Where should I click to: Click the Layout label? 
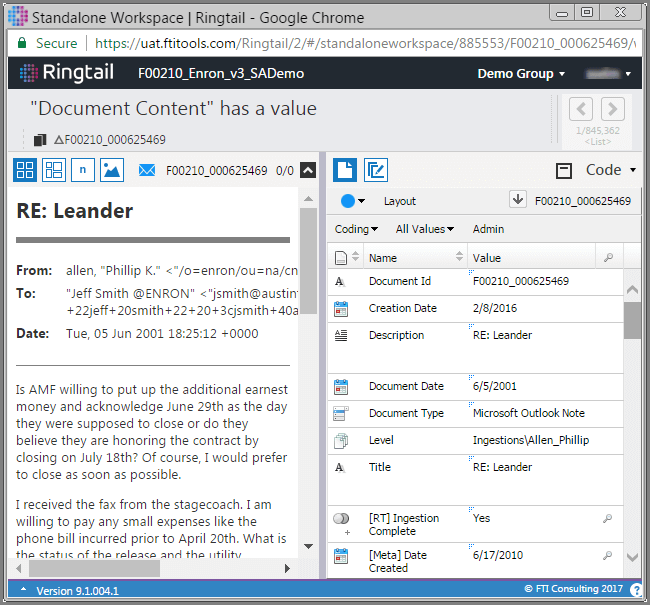click(400, 201)
